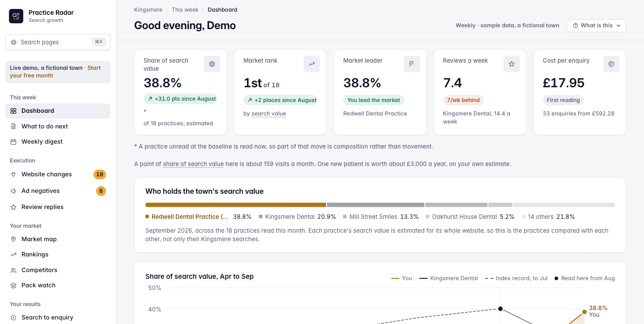This screenshot has width=644, height=324.
Task: Click the flag icon on Market leader card
Action: coord(411,64)
